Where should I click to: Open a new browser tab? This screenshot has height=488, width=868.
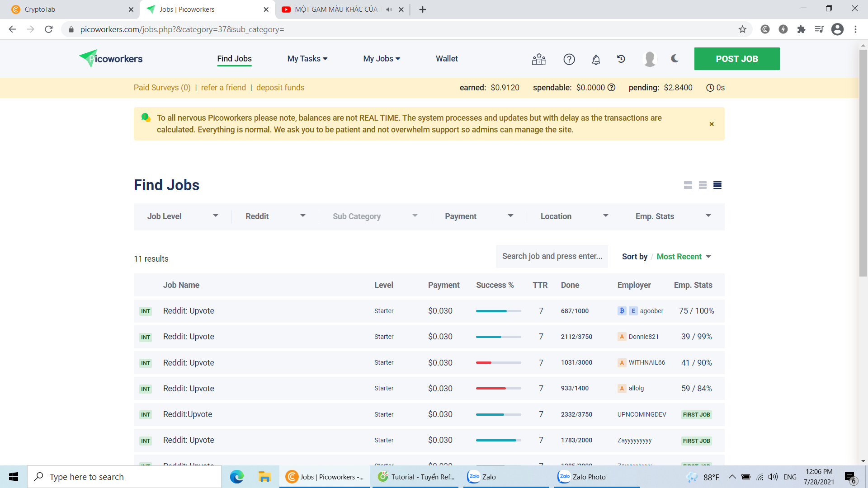coord(422,9)
